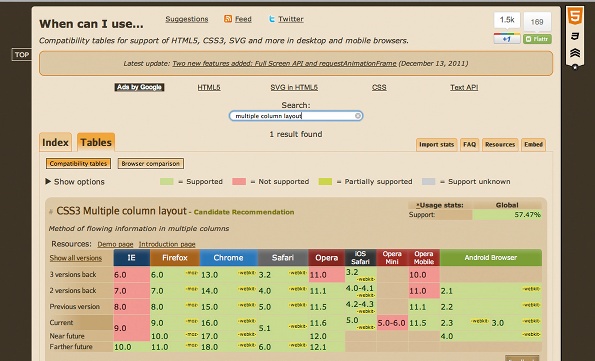This screenshot has width=595, height=361.
Task: Click the grey Support unknown legend swatch
Action: coord(428,181)
